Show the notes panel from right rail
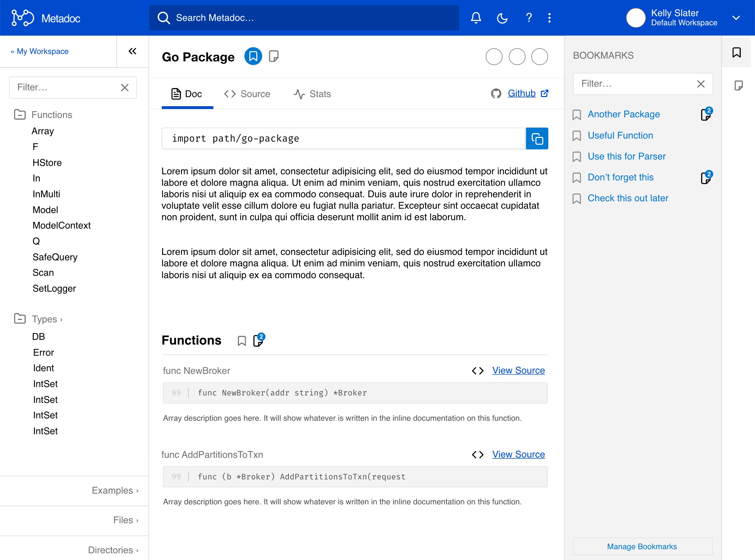The height and width of the screenshot is (560, 755). pos(738,85)
